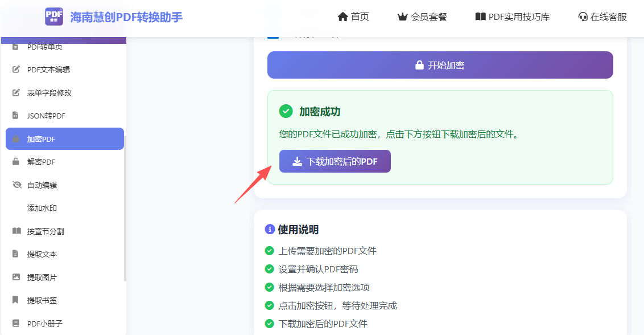Click the green success checkmark beside 加密成功
The image size is (644, 335).
[286, 111]
